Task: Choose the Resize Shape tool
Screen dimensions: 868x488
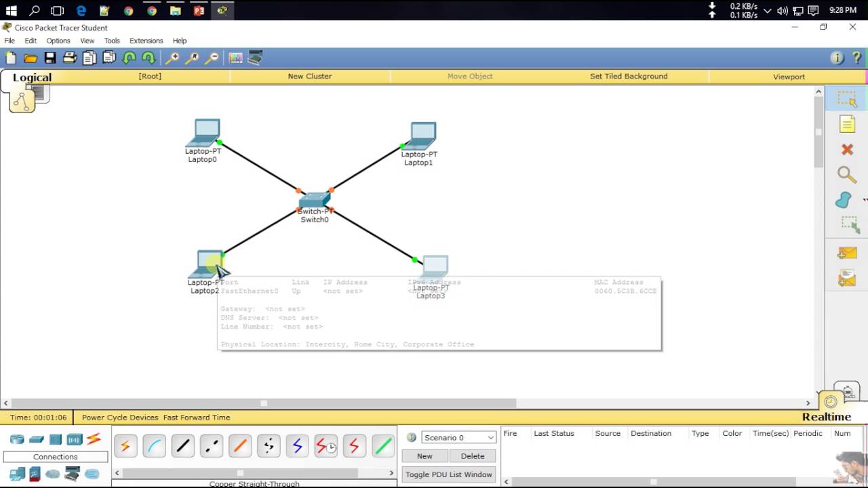Action: point(850,224)
